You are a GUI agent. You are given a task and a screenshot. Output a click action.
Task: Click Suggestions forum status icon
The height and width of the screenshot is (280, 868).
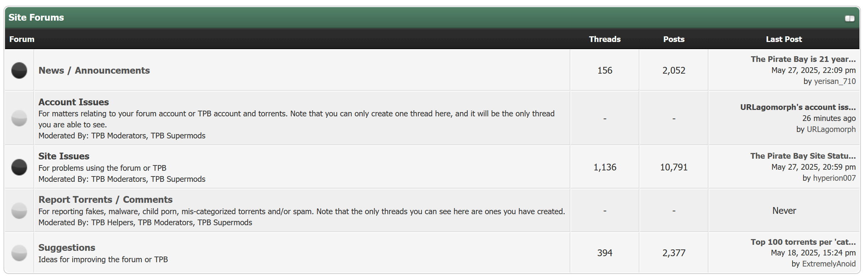pos(19,253)
